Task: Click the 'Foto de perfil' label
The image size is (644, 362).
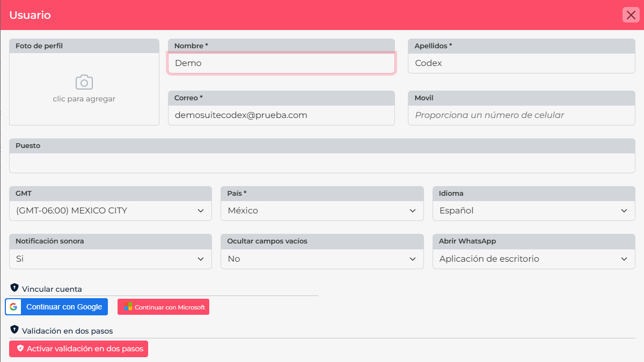Action: (39, 46)
